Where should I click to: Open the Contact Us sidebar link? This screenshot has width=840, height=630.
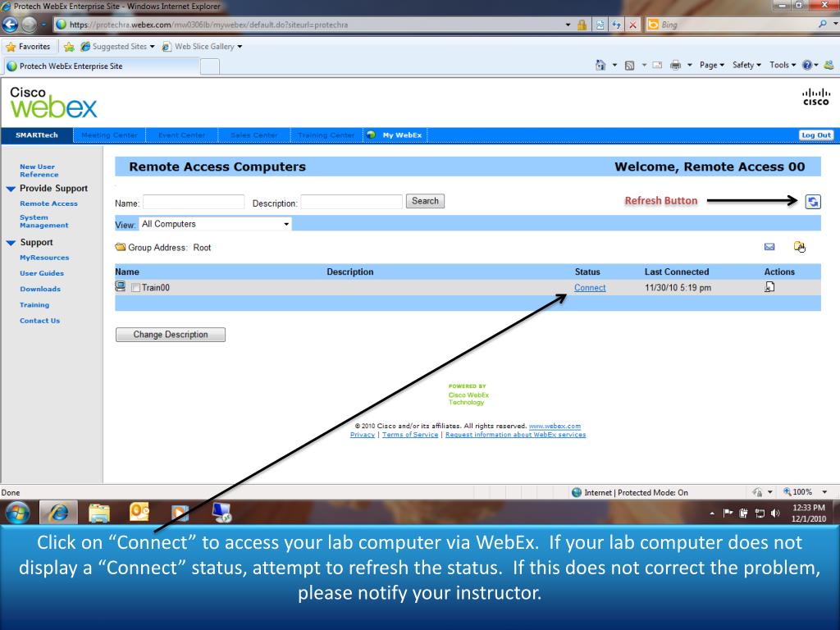pos(39,321)
